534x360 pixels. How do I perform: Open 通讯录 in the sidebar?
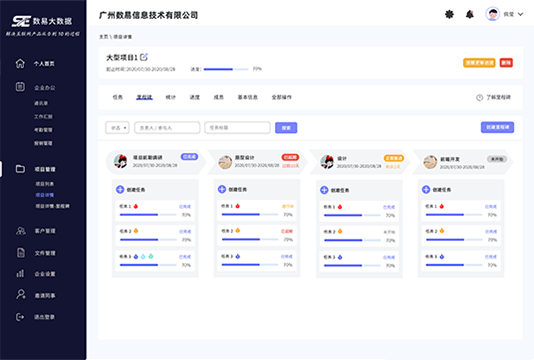(41, 103)
